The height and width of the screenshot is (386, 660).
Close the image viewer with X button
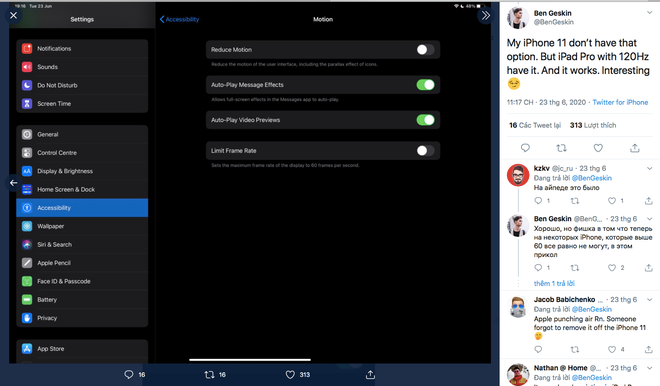point(13,16)
